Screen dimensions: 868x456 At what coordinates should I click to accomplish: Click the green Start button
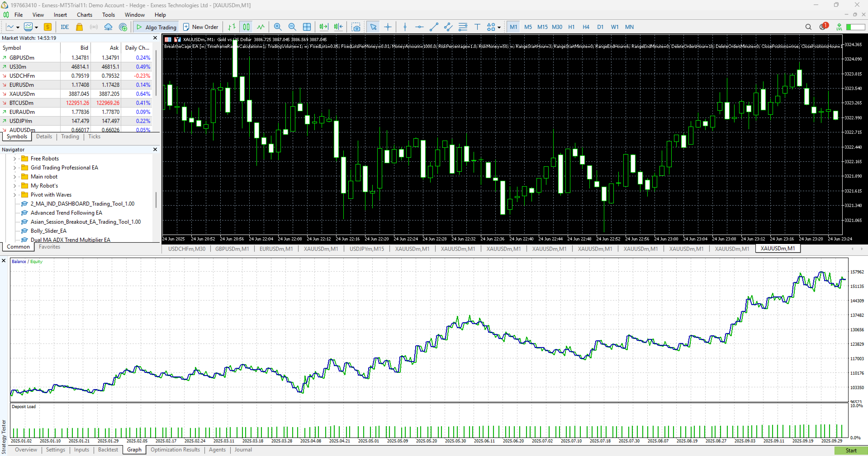point(851,451)
